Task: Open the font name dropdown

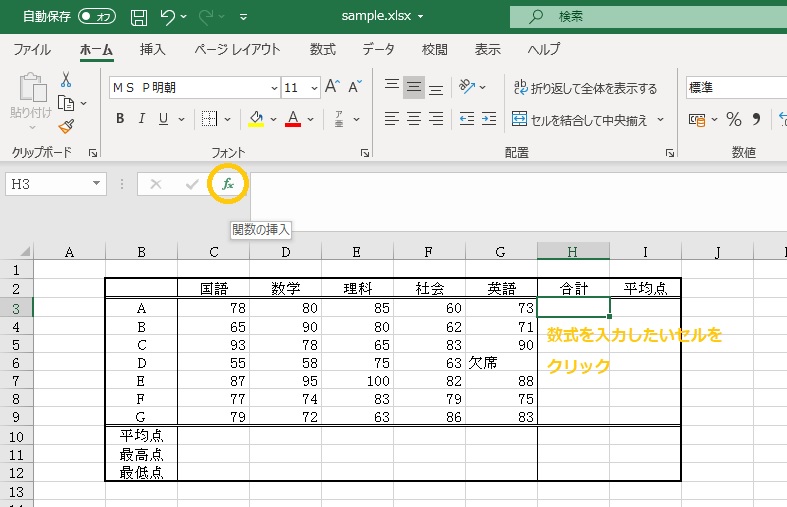Action: click(270, 88)
